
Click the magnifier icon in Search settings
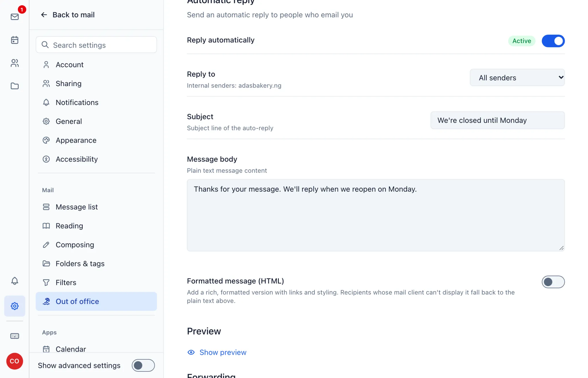point(45,45)
